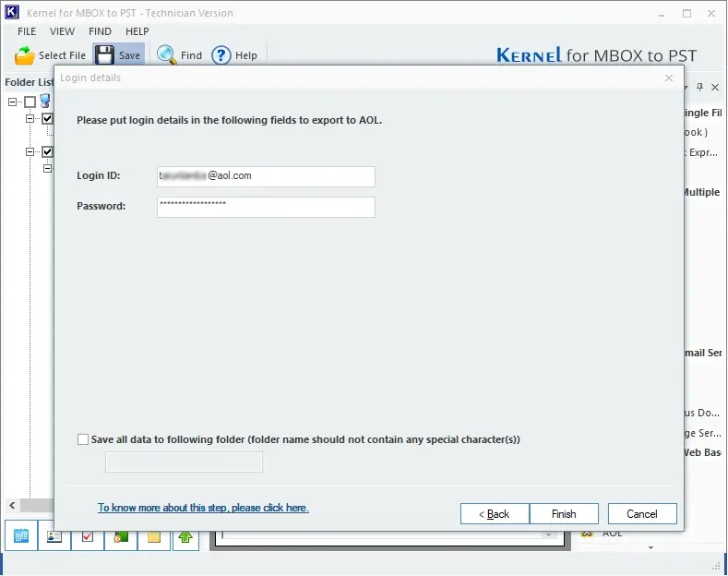Click the 'Multiple' heading in side panel
This screenshot has width=728, height=576.
point(701,192)
